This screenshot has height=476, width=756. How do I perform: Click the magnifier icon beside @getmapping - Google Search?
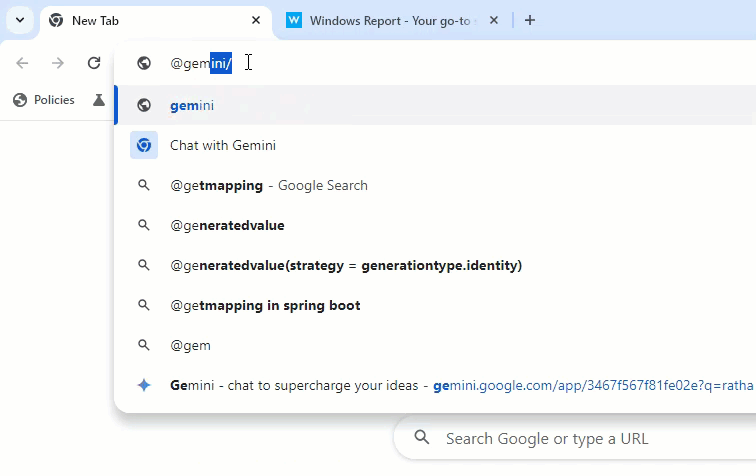[x=144, y=185]
